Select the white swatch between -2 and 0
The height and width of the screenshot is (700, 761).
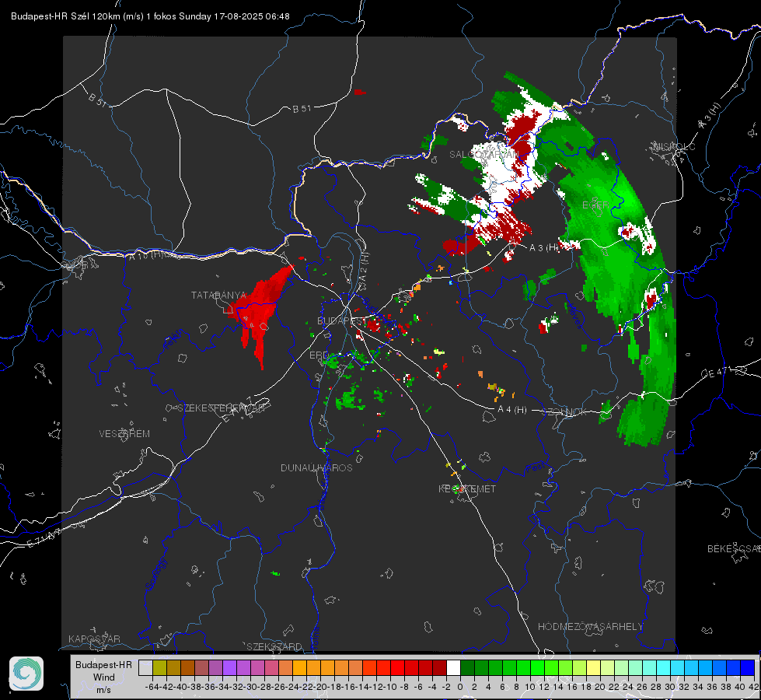453,667
